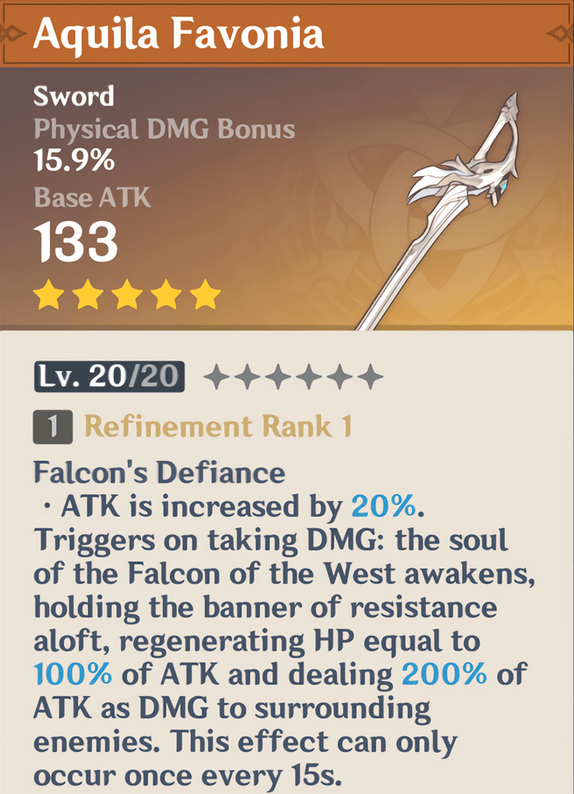Screen dimensions: 574x794
Task: Click the Sword weapon type label
Action: click(74, 96)
